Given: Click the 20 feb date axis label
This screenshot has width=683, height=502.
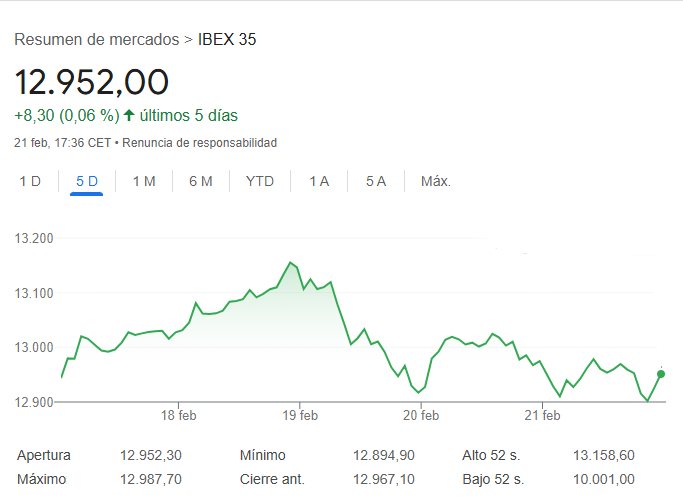Looking at the screenshot, I should tap(421, 415).
